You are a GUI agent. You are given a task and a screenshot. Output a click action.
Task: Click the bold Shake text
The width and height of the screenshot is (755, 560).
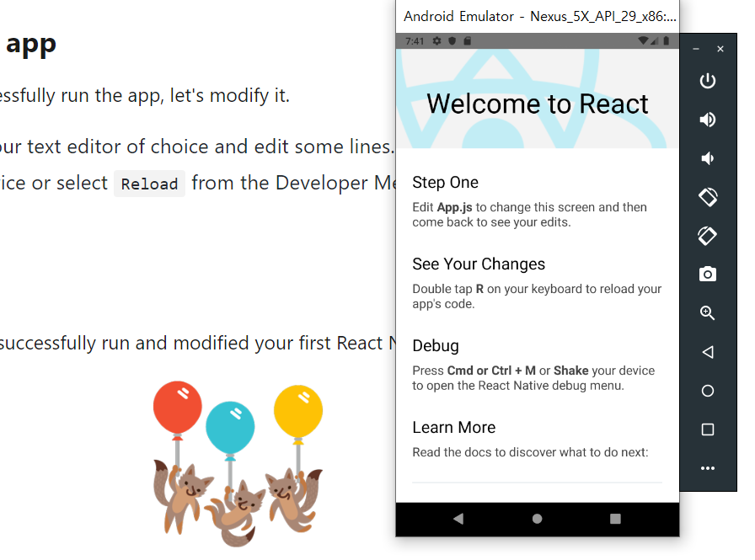coord(571,371)
